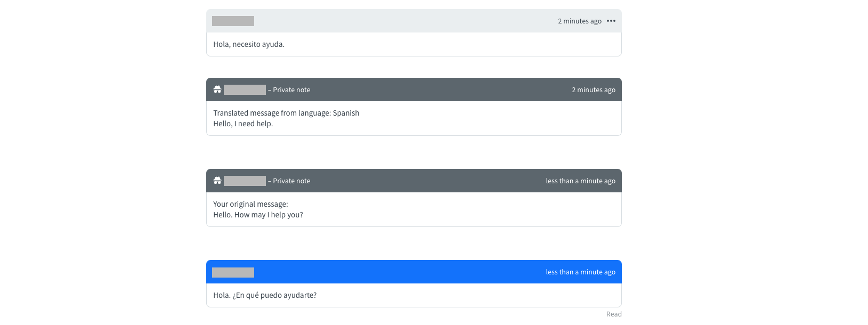The width and height of the screenshot is (868, 325).
Task: Click the author name on the translated-message note
Action: 245,90
